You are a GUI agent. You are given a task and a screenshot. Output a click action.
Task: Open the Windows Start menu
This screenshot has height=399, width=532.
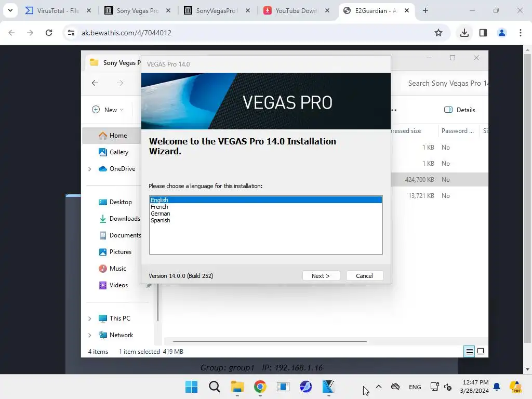coord(191,387)
